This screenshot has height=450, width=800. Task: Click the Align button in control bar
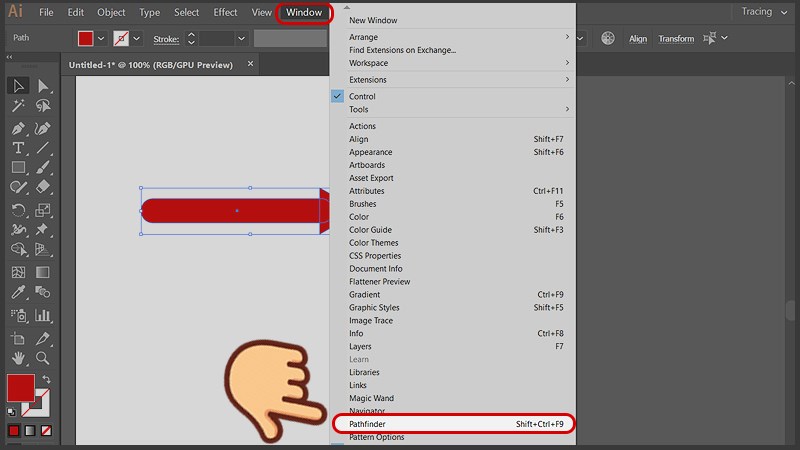[x=638, y=39]
